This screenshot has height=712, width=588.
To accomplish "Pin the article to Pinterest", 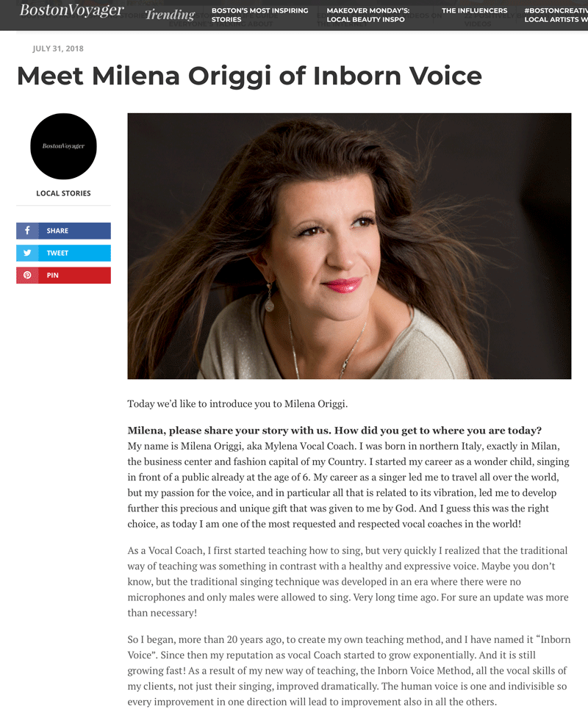I will click(63, 275).
